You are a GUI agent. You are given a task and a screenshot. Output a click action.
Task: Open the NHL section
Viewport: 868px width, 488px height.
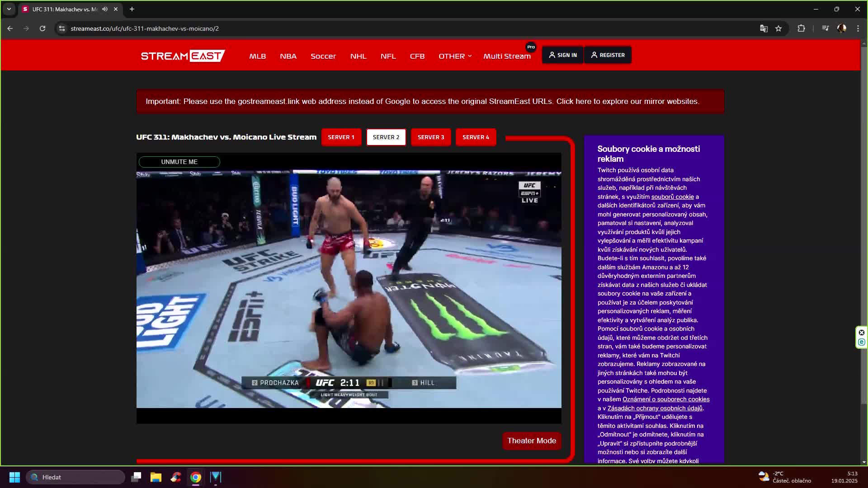358,56
